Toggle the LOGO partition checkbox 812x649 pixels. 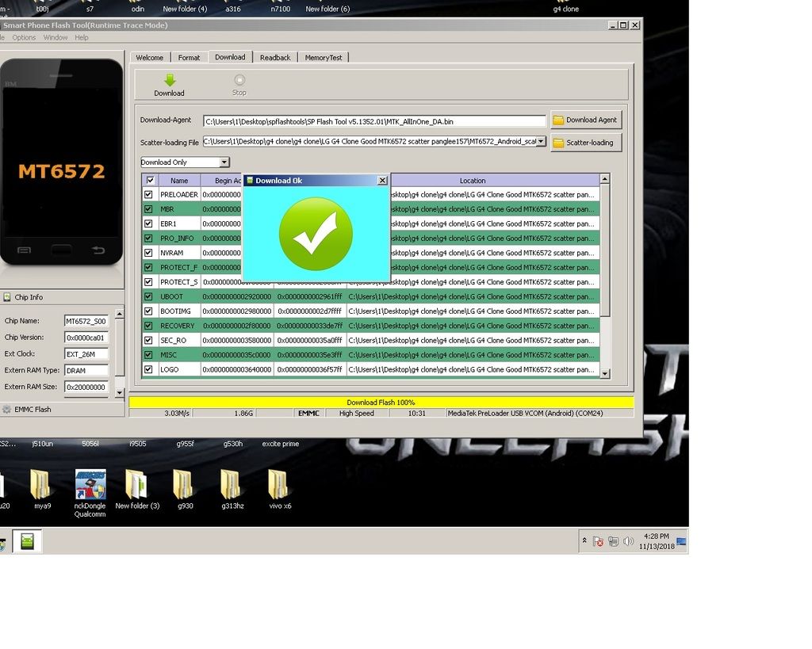148,369
